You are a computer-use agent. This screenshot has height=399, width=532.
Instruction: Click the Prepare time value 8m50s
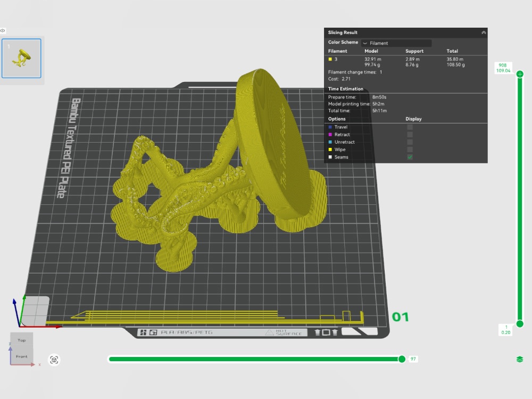379,97
